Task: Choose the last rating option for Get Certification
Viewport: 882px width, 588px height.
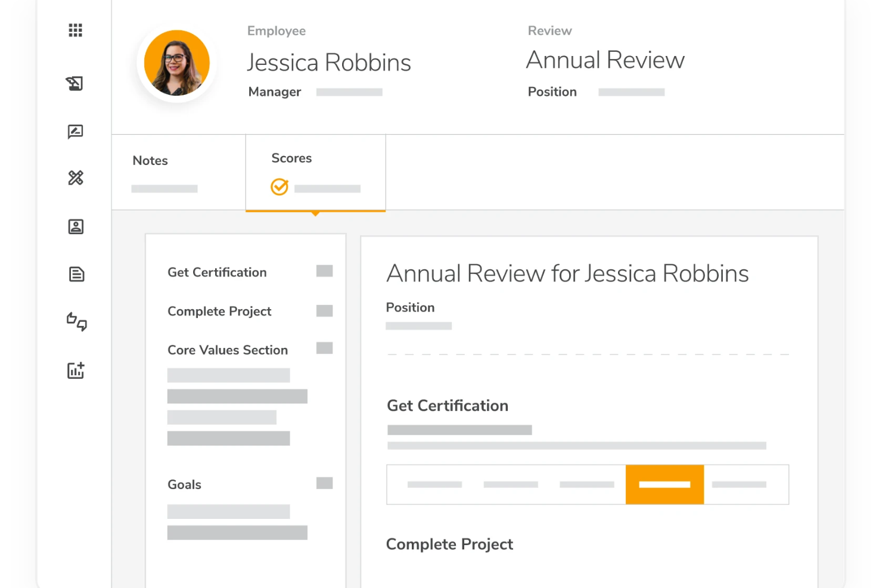Action: tap(739, 485)
